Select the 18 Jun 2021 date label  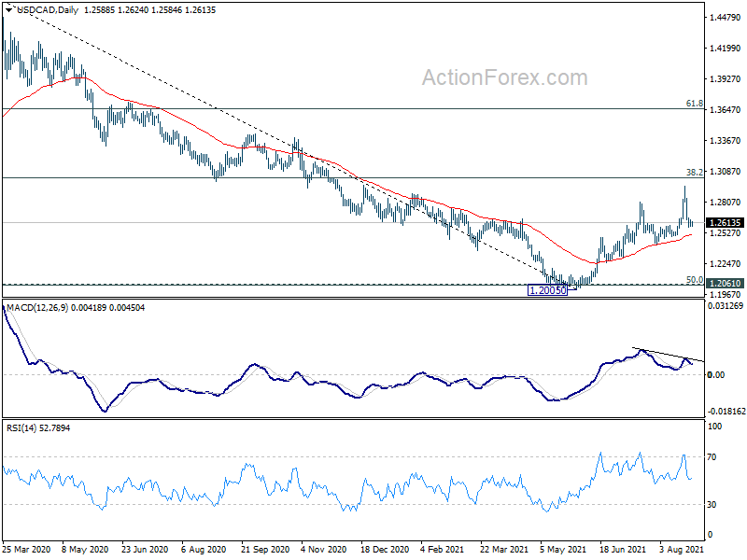pyautogui.click(x=623, y=550)
